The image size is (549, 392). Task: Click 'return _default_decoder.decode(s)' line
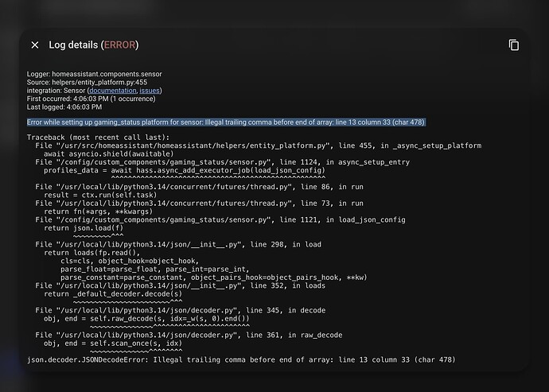(x=113, y=294)
